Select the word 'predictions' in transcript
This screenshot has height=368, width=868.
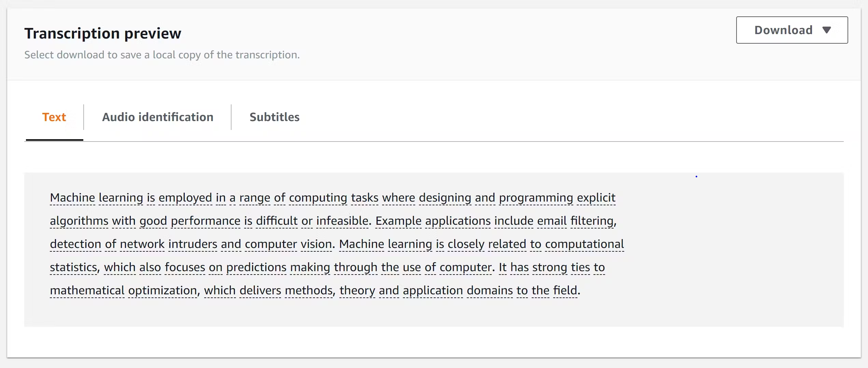tap(256, 267)
